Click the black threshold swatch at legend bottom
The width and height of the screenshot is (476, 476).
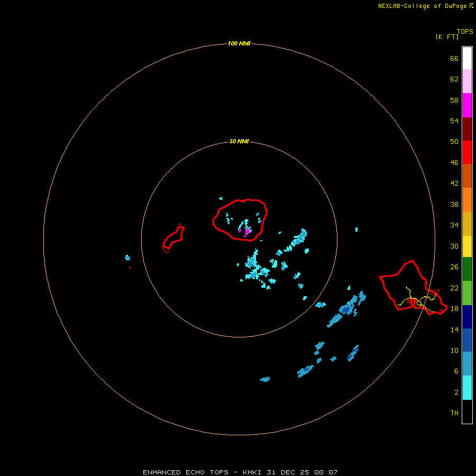467,411
